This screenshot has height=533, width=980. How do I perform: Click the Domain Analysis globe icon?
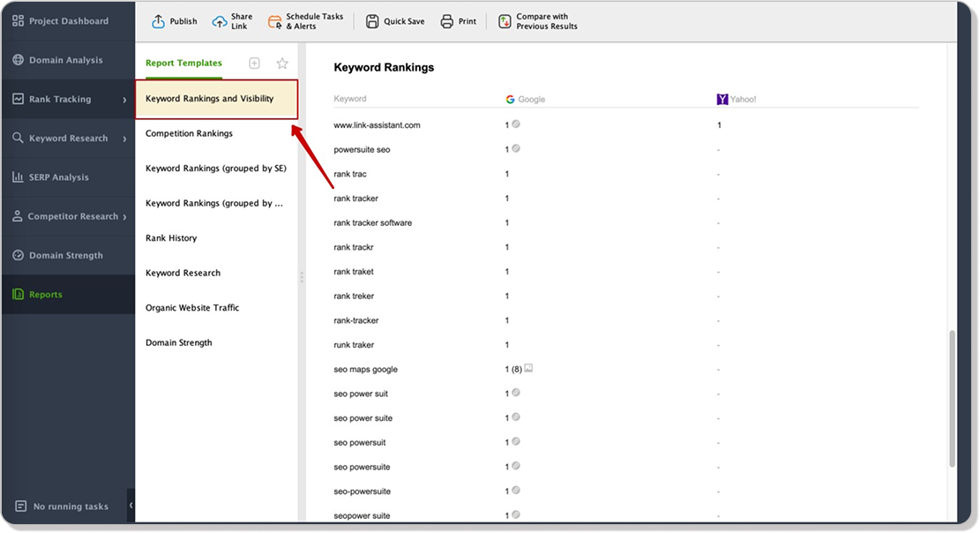19,60
